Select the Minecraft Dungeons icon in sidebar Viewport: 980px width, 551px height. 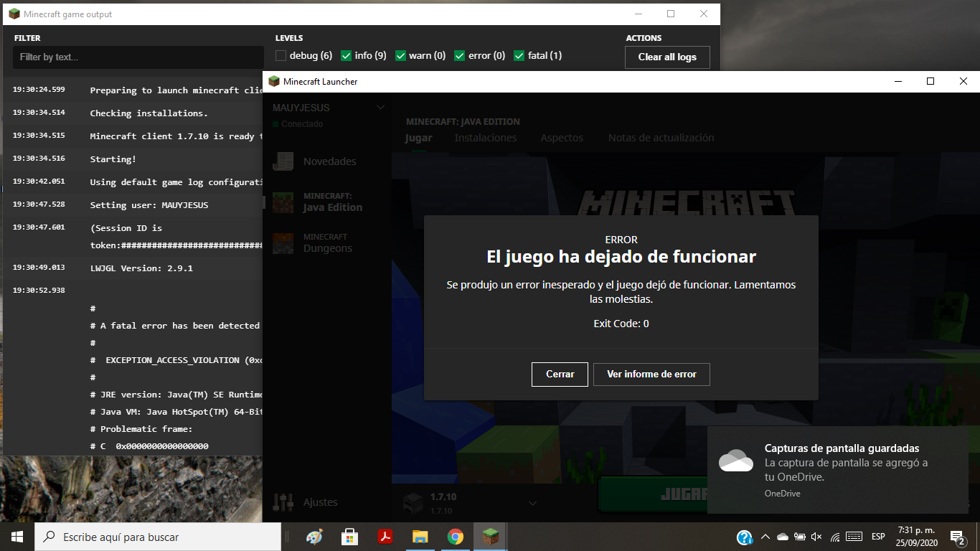(x=283, y=243)
